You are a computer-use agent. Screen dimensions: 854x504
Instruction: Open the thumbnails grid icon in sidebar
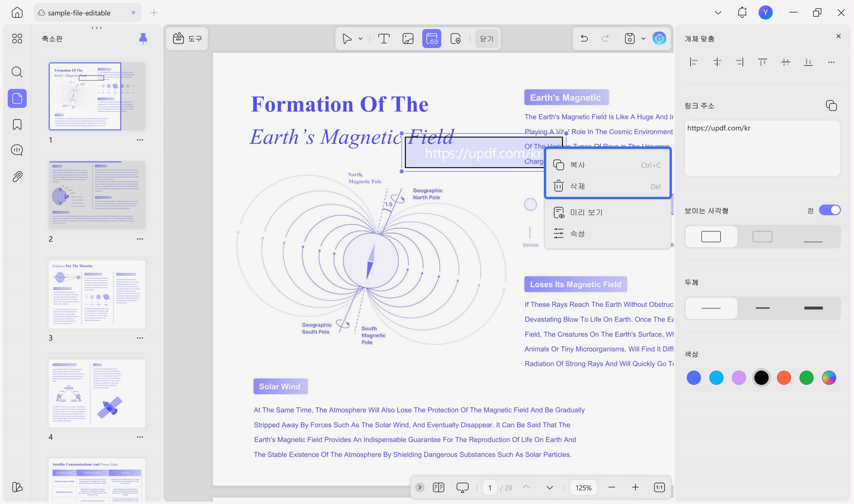pyautogui.click(x=17, y=38)
